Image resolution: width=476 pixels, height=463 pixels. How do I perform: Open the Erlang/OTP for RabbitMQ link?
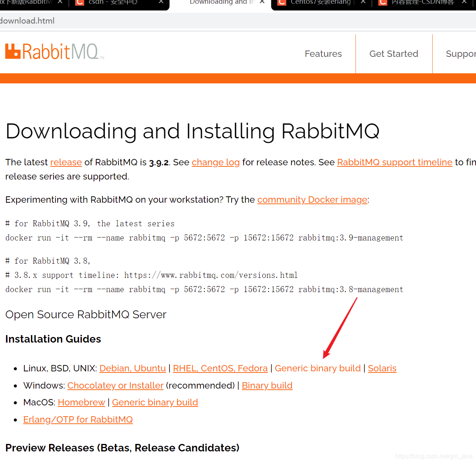click(78, 420)
